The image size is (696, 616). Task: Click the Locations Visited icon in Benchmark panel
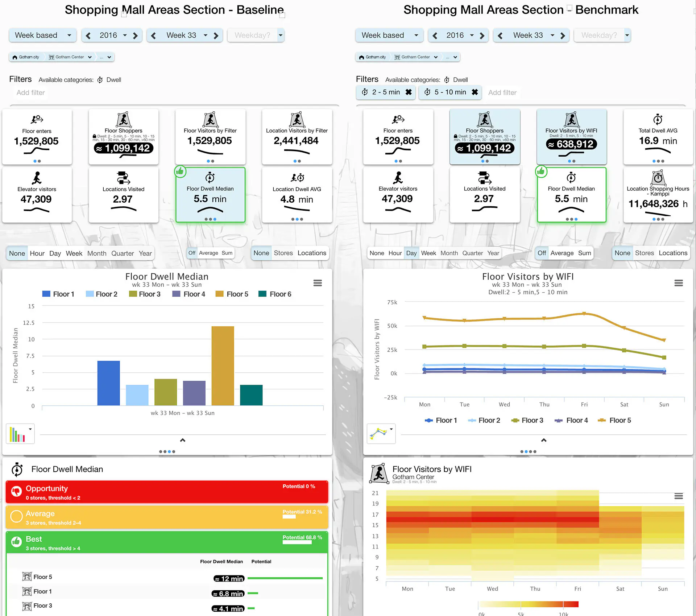484,178
